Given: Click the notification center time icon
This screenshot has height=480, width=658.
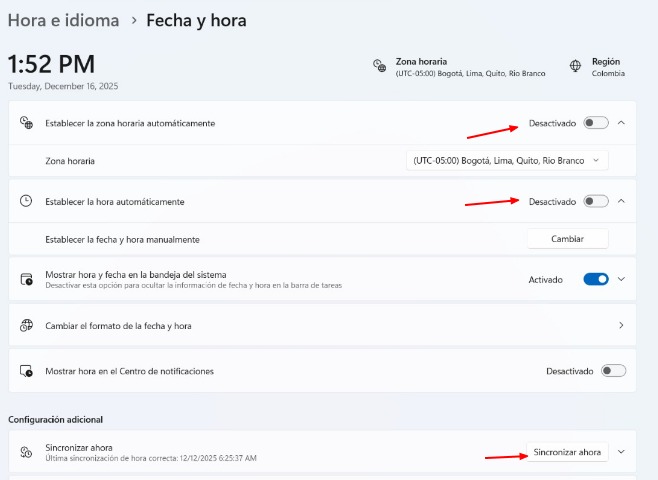Looking at the screenshot, I should pyautogui.click(x=27, y=371).
